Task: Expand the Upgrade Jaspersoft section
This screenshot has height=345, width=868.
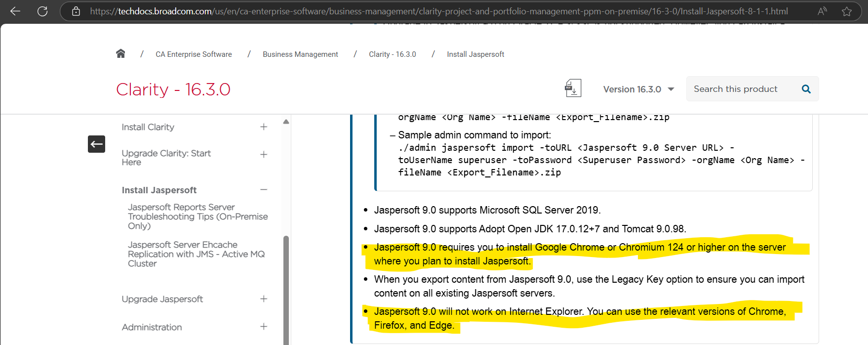Action: [264, 299]
